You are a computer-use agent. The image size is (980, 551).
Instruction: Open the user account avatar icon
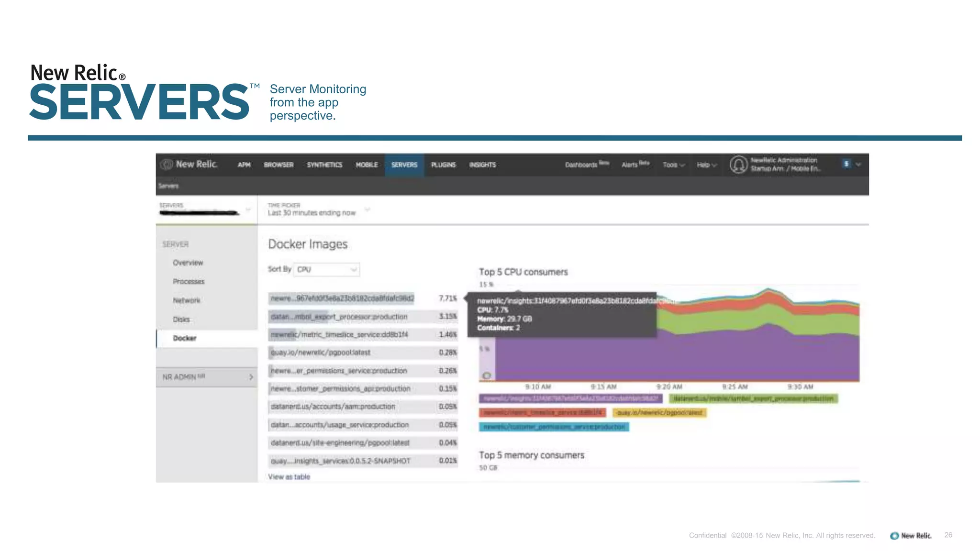738,165
